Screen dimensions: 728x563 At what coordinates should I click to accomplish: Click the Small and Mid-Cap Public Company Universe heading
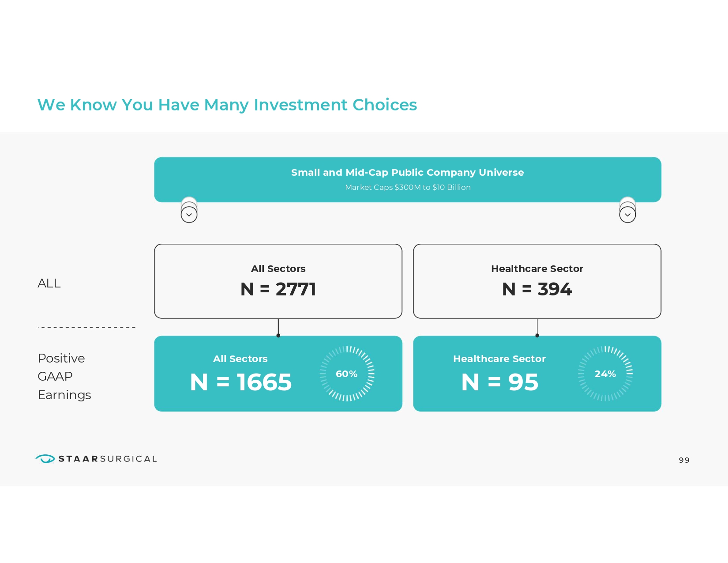click(407, 172)
